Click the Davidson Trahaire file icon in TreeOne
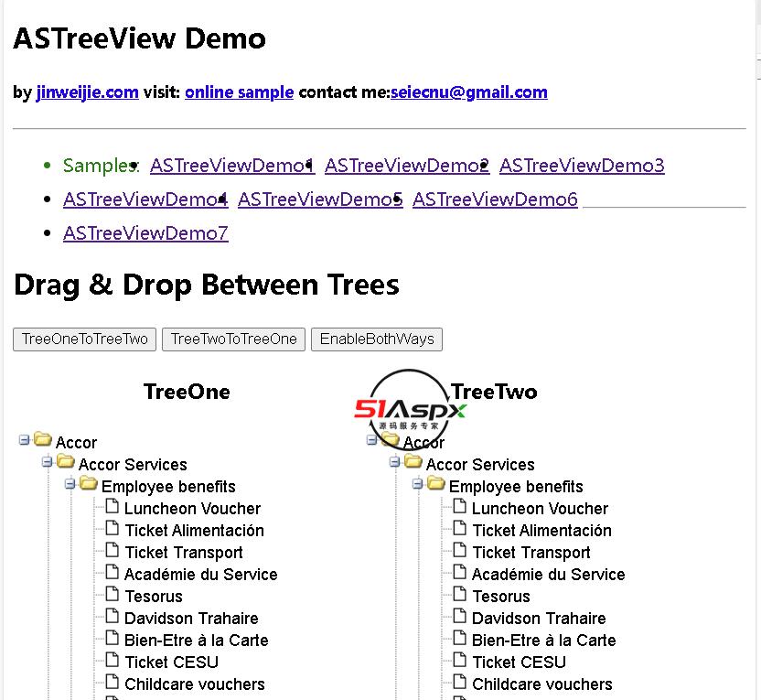The width and height of the screenshot is (761, 700). pyautogui.click(x=113, y=616)
